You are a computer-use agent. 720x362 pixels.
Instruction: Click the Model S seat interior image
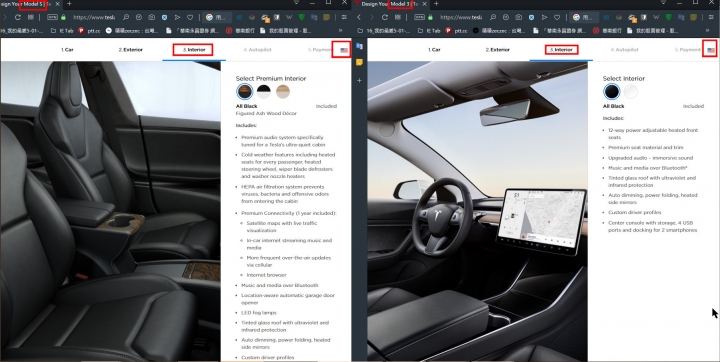[x=110, y=211]
